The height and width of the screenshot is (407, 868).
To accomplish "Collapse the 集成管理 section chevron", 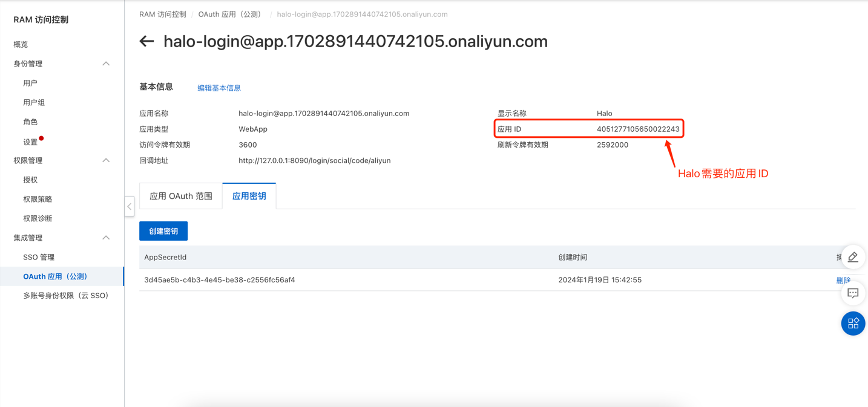I will (106, 238).
